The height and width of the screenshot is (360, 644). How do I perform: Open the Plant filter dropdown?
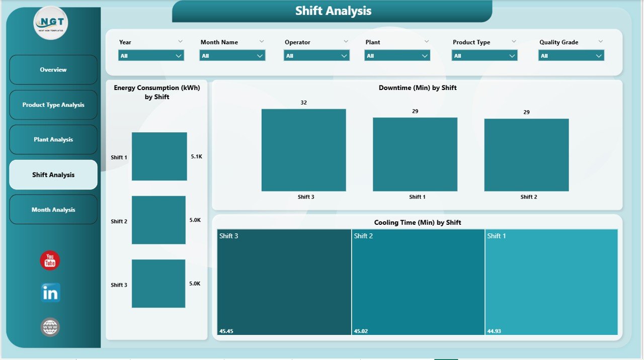tap(397, 55)
